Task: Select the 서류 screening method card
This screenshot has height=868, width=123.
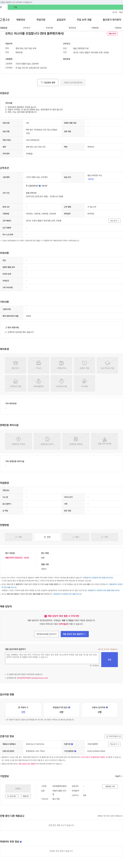Action: point(19,537)
